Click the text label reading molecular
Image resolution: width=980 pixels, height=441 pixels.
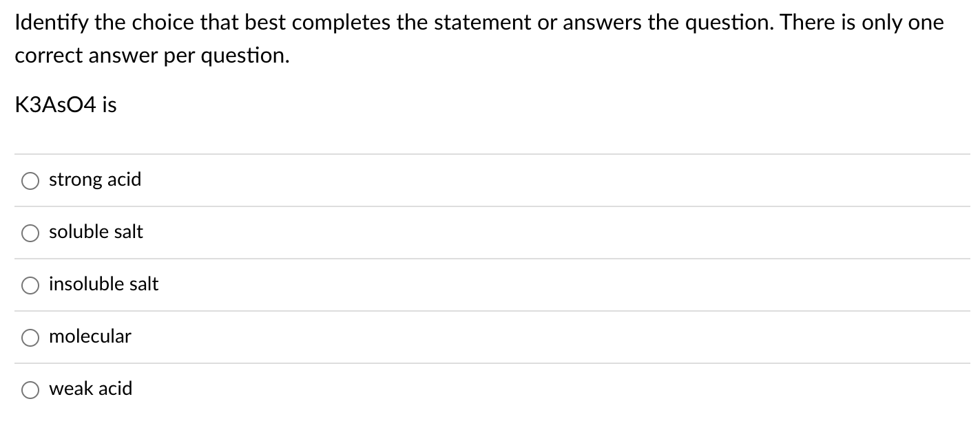coord(90,336)
